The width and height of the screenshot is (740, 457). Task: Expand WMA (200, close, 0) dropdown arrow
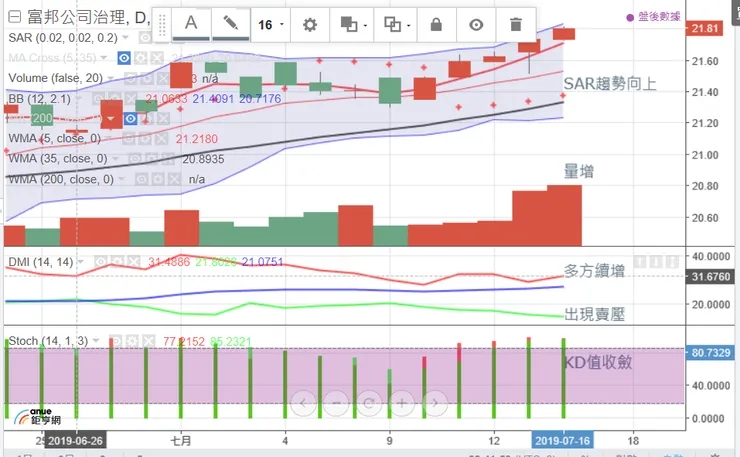[122, 179]
